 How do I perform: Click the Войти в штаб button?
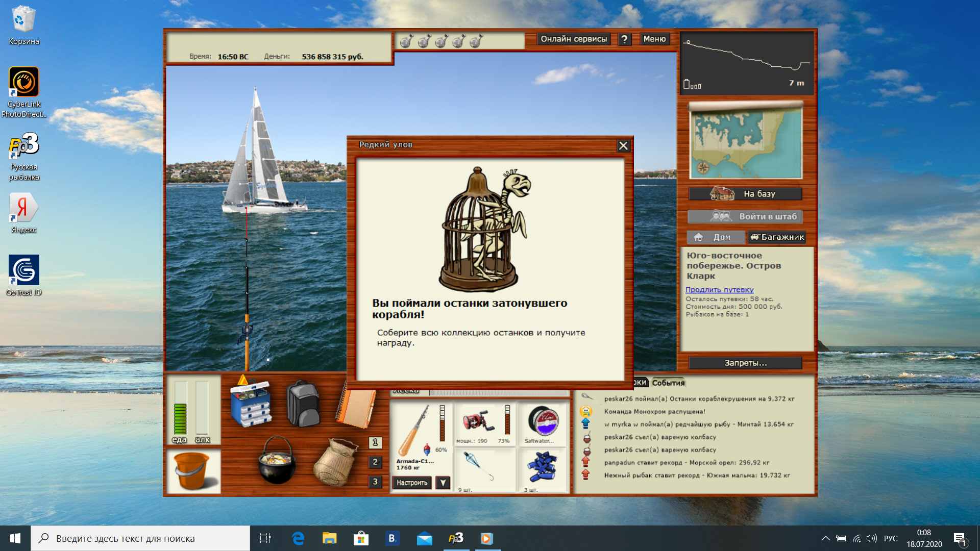745,216
